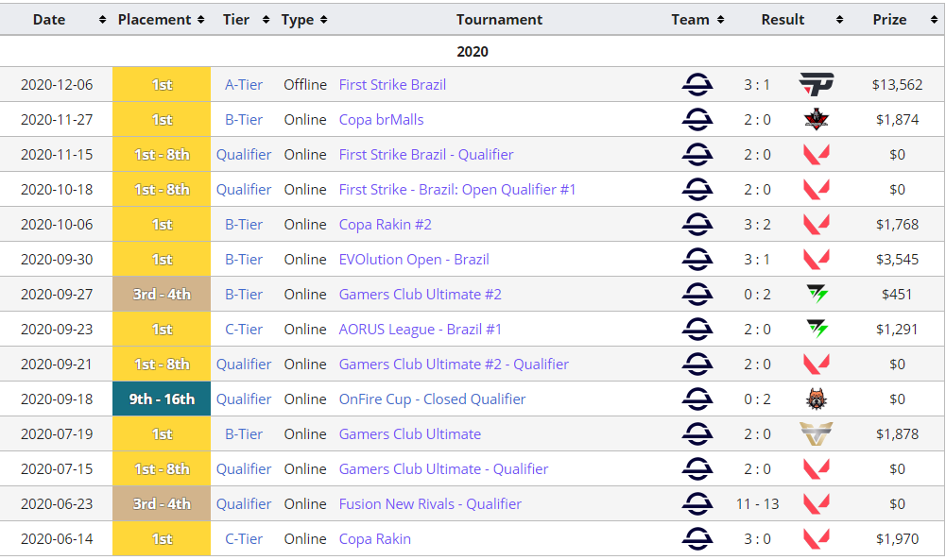Click opponent logo in AORUS League row
This screenshot has width=946, height=560.
[x=816, y=329]
